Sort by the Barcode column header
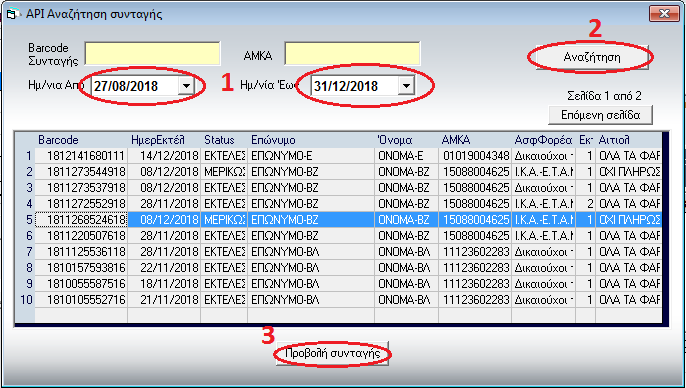This screenshot has height=388, width=686. (x=81, y=140)
